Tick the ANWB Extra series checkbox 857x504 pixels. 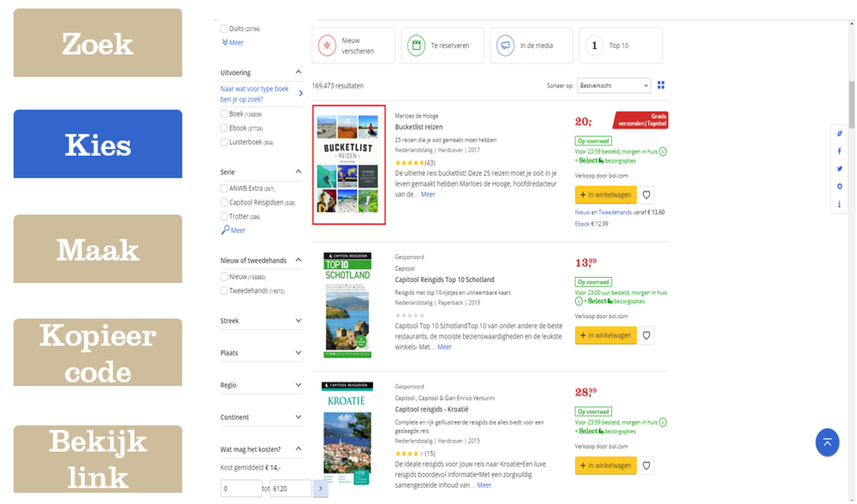tap(224, 188)
